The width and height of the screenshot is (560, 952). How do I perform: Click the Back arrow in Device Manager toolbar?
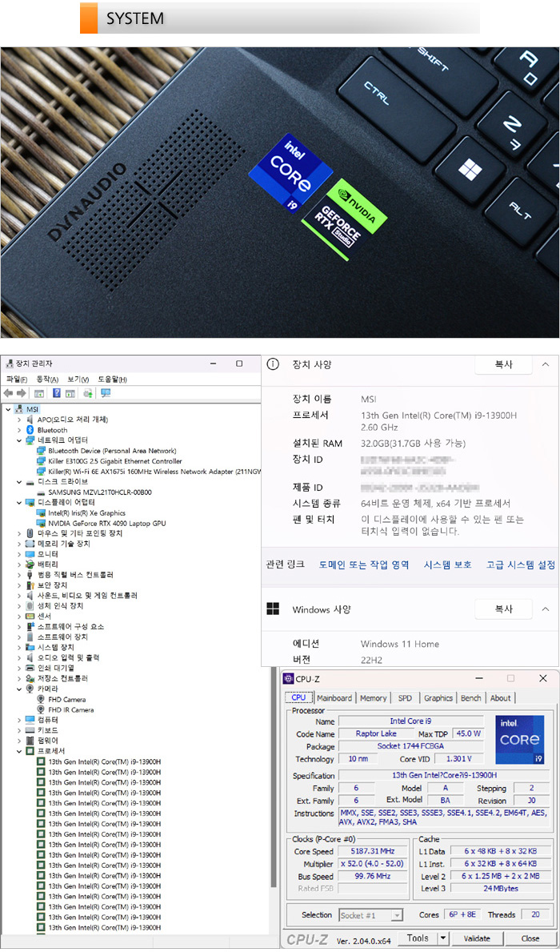click(x=8, y=393)
